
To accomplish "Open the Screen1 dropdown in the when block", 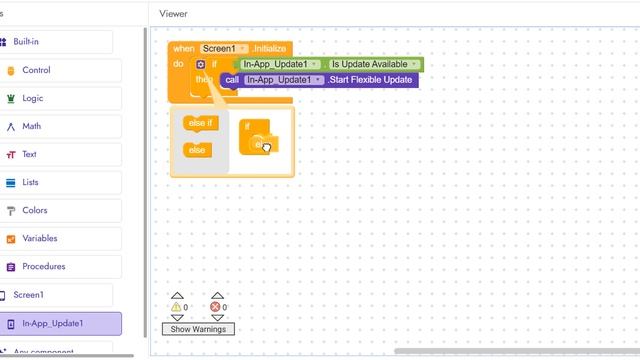I will click(x=224, y=49).
